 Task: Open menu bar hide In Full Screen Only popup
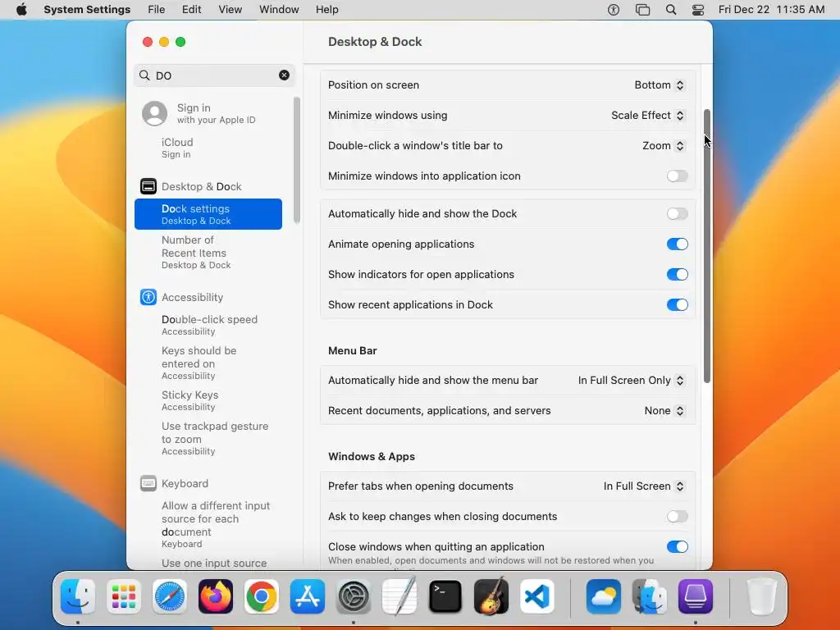tap(631, 380)
